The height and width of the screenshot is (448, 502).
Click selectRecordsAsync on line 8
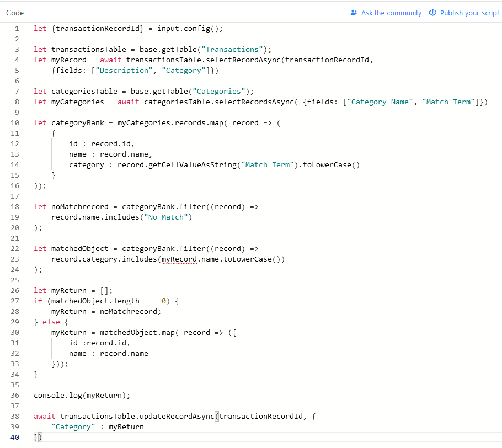click(254, 102)
